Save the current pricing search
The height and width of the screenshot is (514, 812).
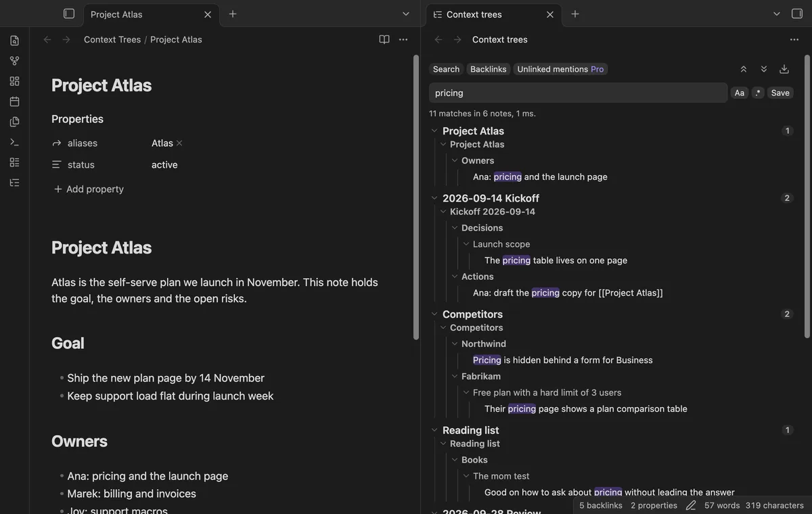780,93
